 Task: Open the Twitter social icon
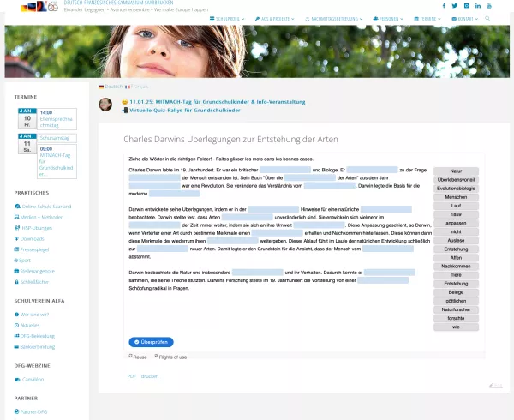pos(455,5)
